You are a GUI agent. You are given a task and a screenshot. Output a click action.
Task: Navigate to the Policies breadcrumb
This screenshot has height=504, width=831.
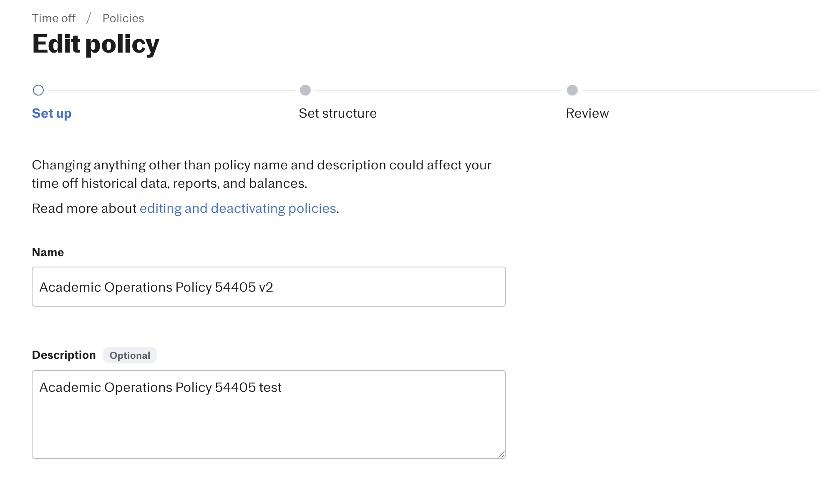click(123, 18)
